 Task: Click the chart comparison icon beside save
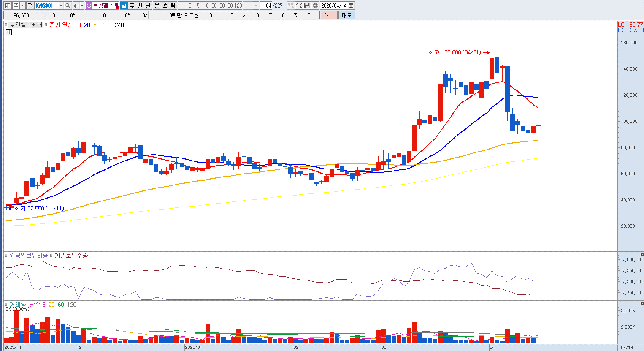[x=299, y=5]
